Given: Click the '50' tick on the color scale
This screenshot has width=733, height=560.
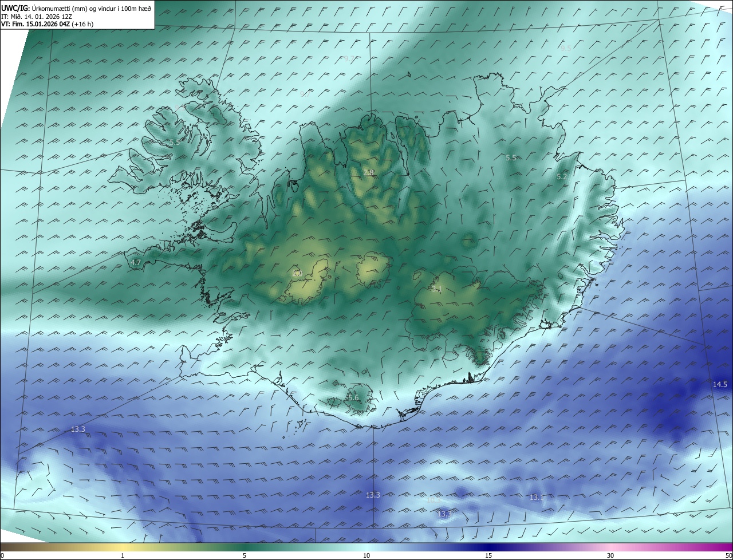Looking at the screenshot, I should coord(728,556).
